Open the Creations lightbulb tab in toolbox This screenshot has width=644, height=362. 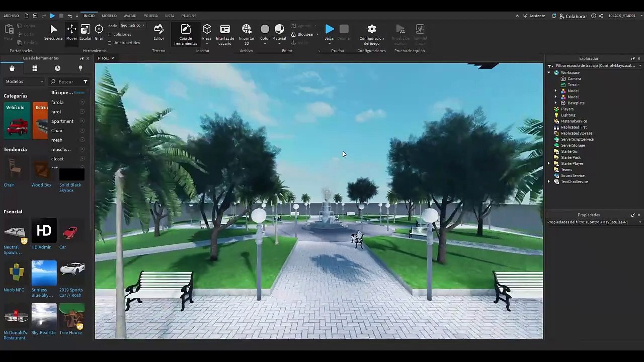(x=80, y=68)
